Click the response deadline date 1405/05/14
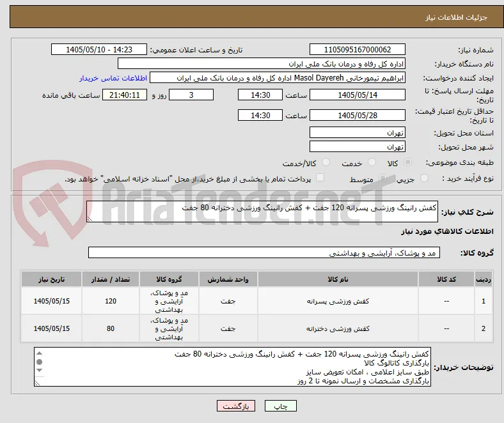 tap(358, 95)
